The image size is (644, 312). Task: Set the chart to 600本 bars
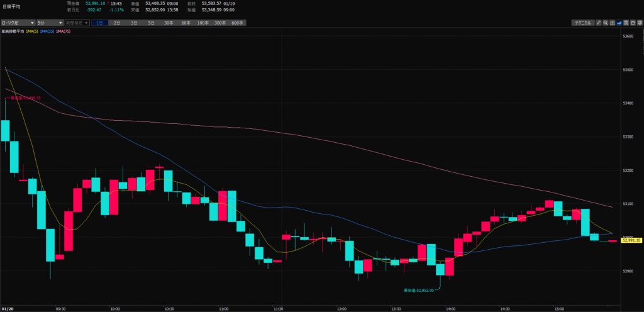point(237,23)
